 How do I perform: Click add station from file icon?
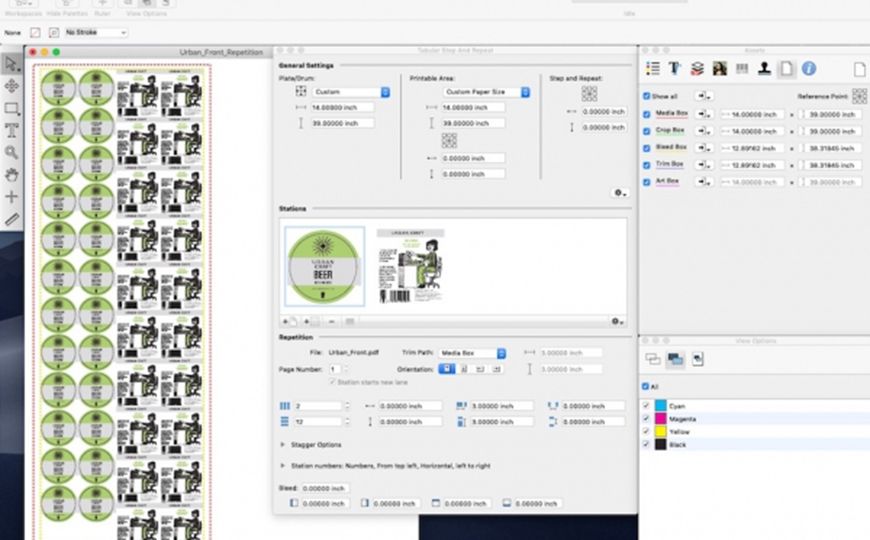[289, 321]
